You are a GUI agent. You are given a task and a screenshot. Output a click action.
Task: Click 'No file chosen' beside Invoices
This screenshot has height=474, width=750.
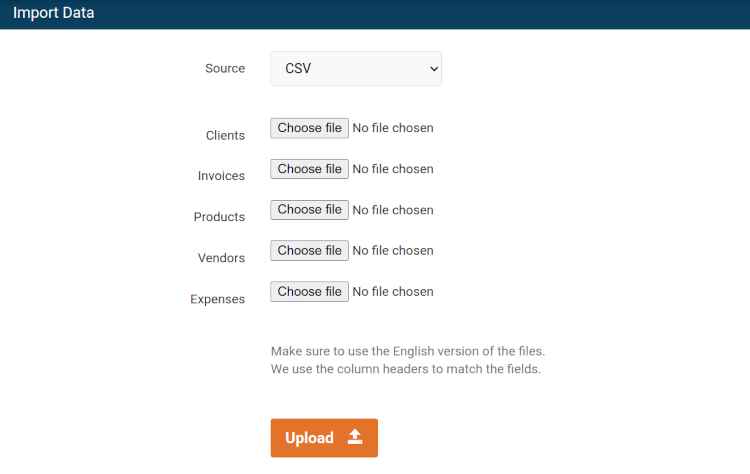[393, 169]
